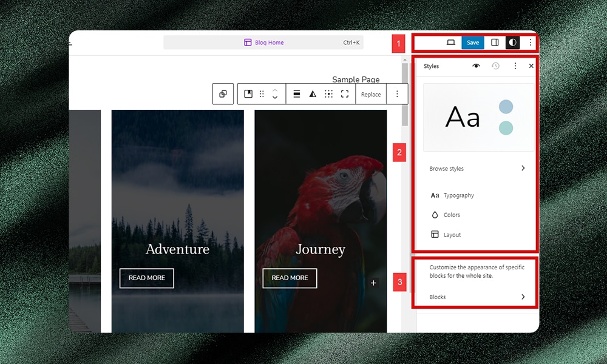Grab the block drag handle dots
Viewport: 607px width, 364px height.
click(x=262, y=94)
